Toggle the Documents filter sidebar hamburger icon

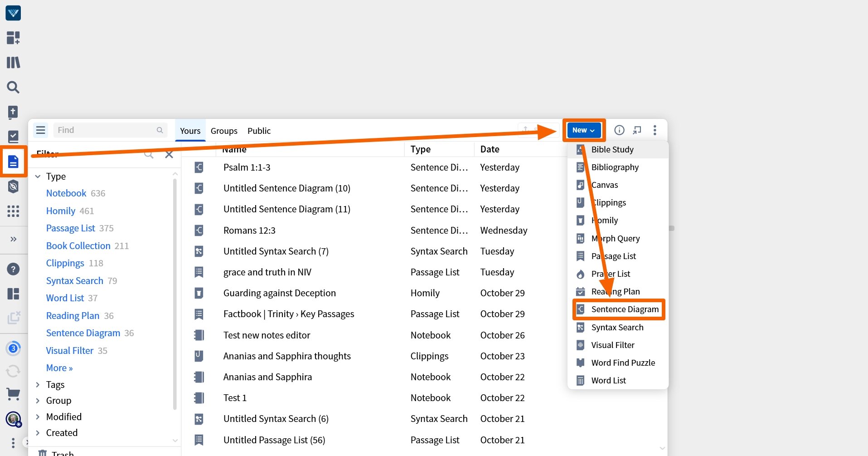pyautogui.click(x=41, y=130)
